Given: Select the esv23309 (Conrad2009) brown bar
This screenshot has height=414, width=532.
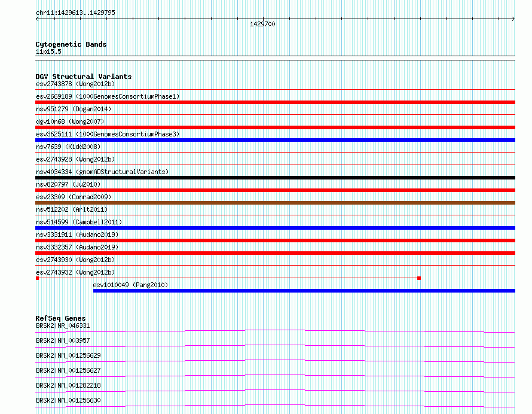Looking at the screenshot, I should tap(275, 203).
